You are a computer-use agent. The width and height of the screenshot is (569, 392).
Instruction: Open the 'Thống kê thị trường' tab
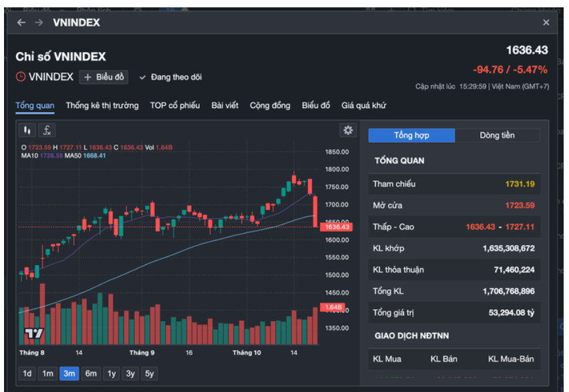(102, 106)
